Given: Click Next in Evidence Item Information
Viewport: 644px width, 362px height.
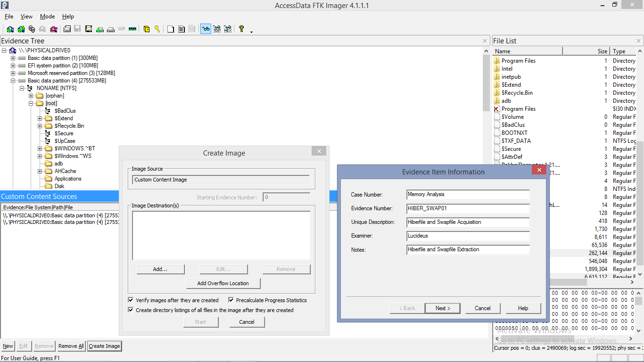Looking at the screenshot, I should tap(443, 308).
